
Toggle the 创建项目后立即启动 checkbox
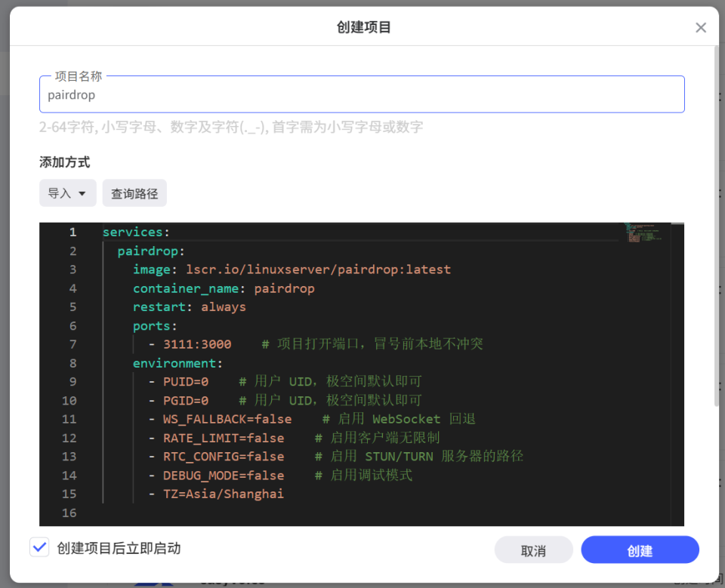pyautogui.click(x=40, y=548)
